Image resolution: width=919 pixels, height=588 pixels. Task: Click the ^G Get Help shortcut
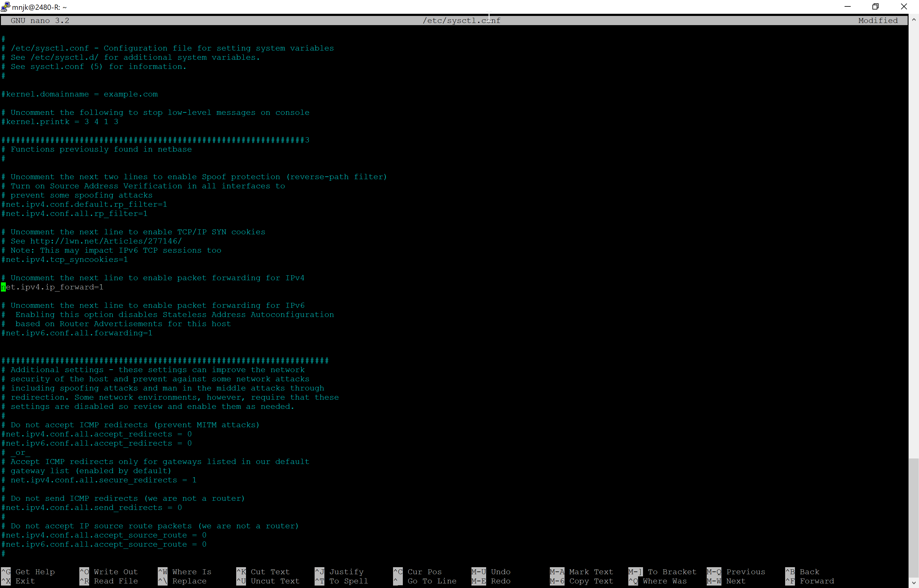point(28,571)
